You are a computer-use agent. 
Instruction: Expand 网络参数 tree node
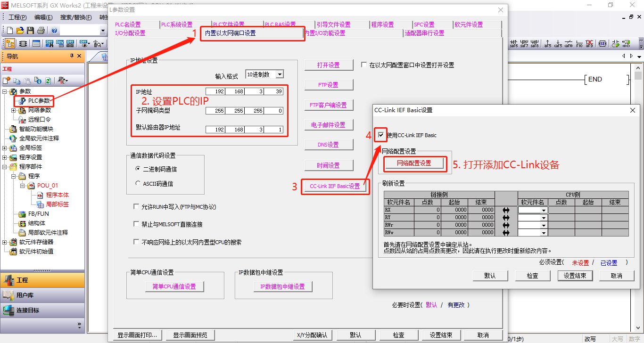click(x=13, y=110)
